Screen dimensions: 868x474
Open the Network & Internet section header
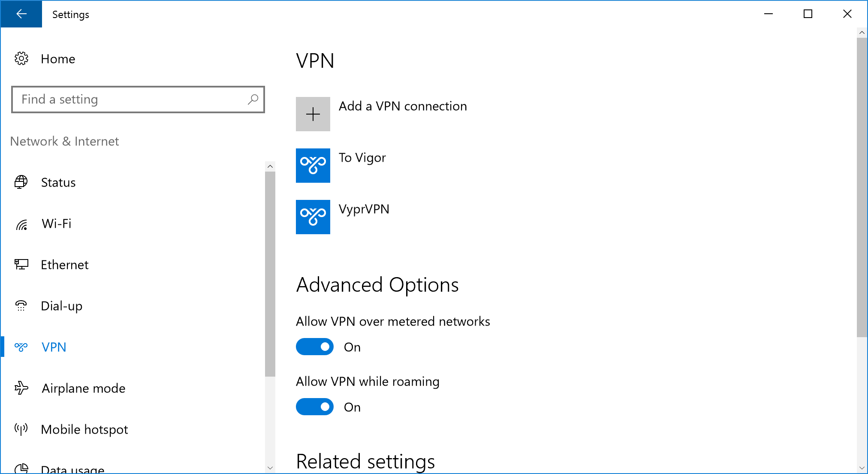(64, 141)
